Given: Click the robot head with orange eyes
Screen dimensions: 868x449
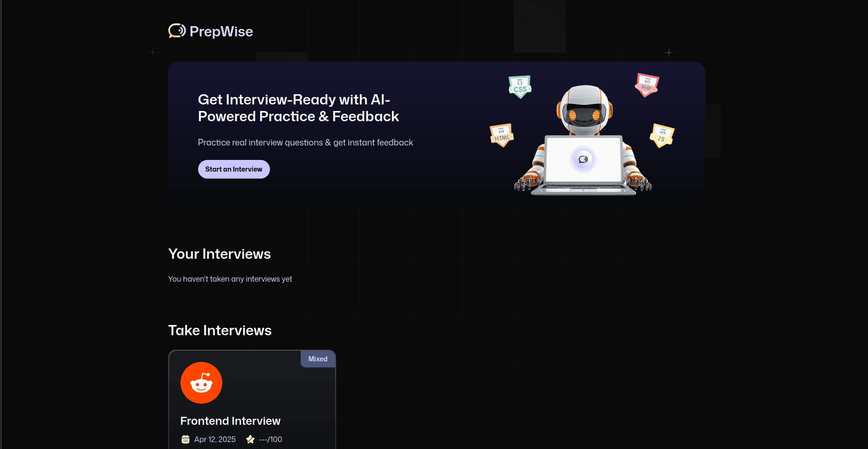Looking at the screenshot, I should click(585, 110).
